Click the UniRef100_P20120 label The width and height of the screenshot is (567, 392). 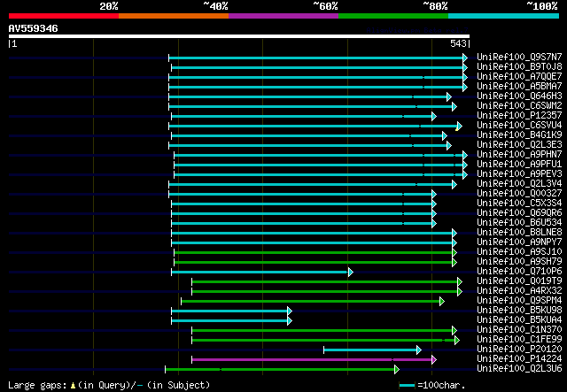519,350
